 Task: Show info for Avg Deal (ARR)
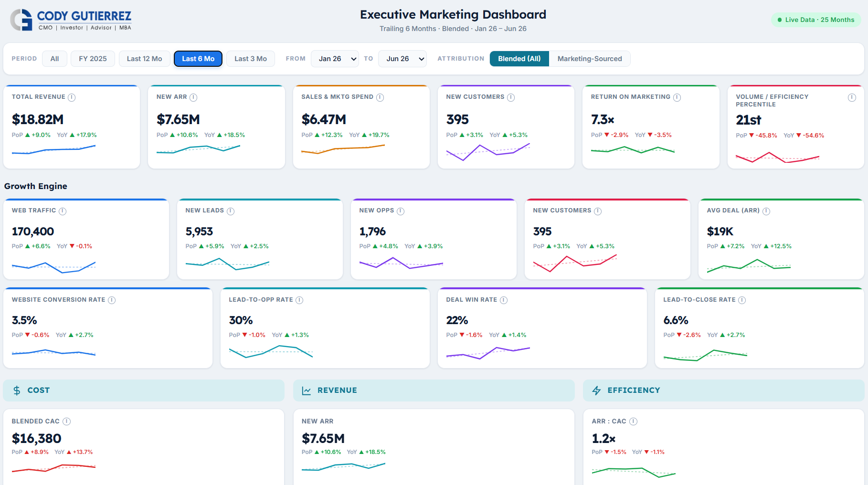(x=766, y=211)
